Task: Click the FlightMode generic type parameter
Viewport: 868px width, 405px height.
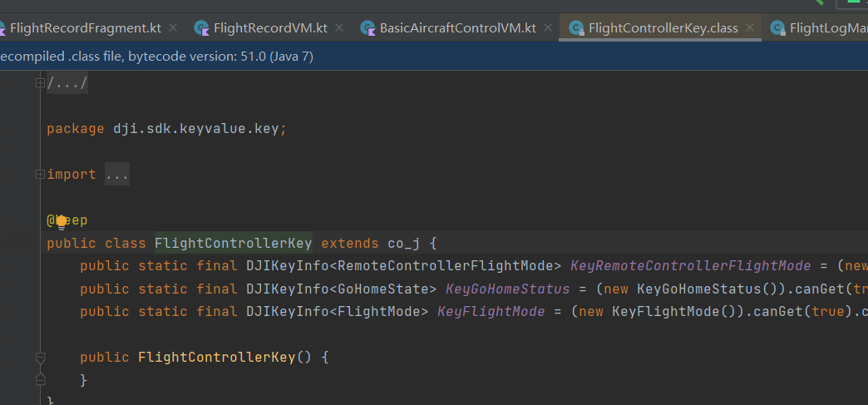Action: pyautogui.click(x=378, y=311)
